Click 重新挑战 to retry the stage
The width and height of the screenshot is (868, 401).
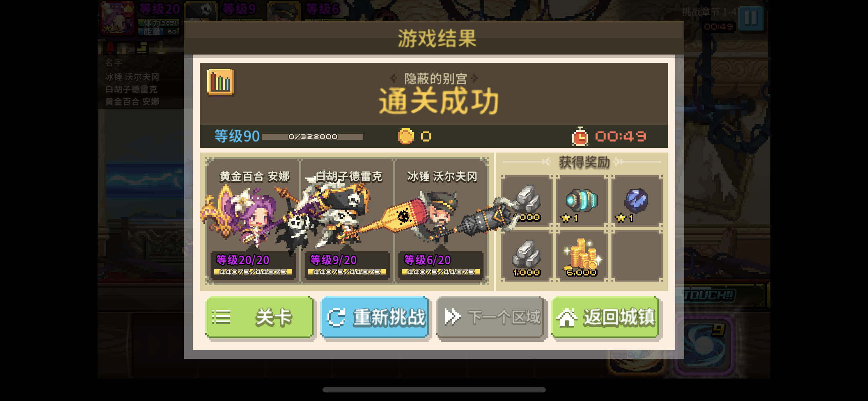coord(374,317)
